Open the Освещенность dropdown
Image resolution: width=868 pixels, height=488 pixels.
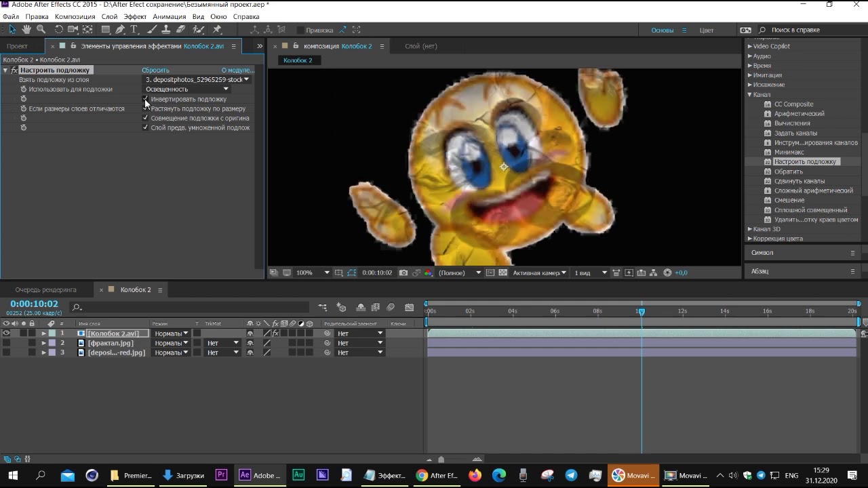pyautogui.click(x=186, y=89)
